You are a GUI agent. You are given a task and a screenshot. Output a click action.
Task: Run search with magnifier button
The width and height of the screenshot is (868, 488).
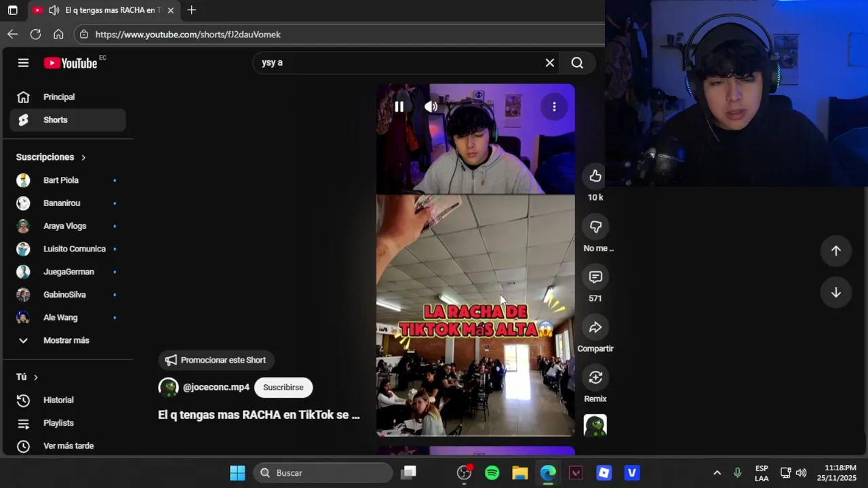click(577, 63)
